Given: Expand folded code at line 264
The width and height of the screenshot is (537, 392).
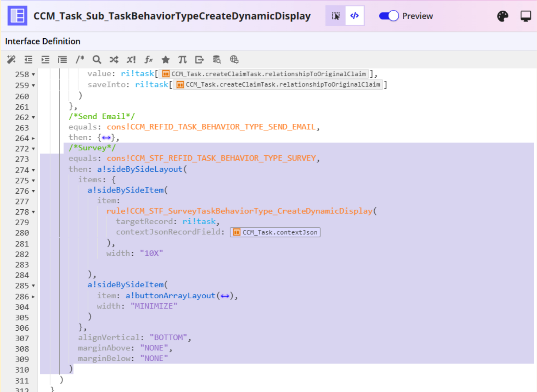Looking at the screenshot, I should tap(33, 138).
